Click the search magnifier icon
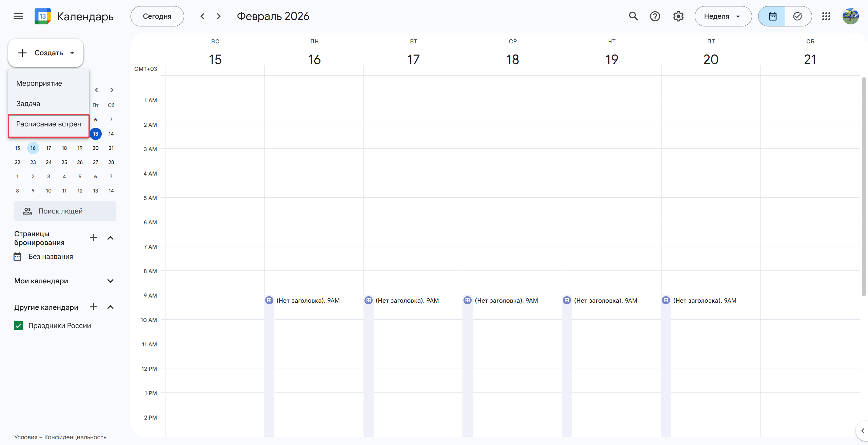Image resolution: width=868 pixels, height=445 pixels. (633, 16)
